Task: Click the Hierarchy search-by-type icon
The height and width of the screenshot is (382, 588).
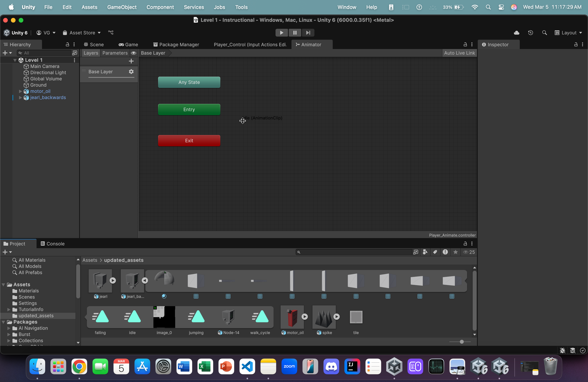Action: click(x=75, y=53)
